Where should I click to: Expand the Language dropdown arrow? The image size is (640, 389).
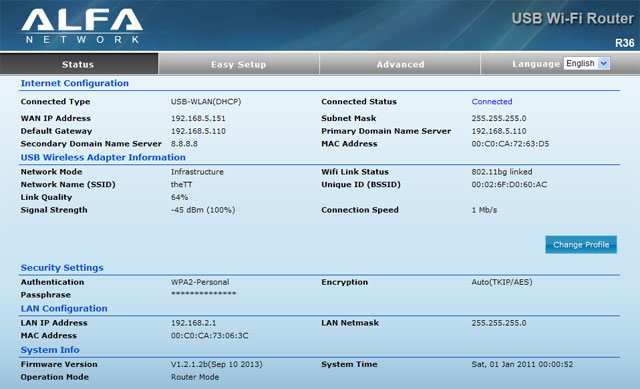click(x=604, y=63)
